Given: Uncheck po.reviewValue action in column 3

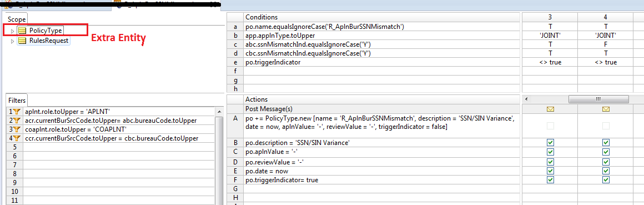Looking at the screenshot, I should click(550, 162).
